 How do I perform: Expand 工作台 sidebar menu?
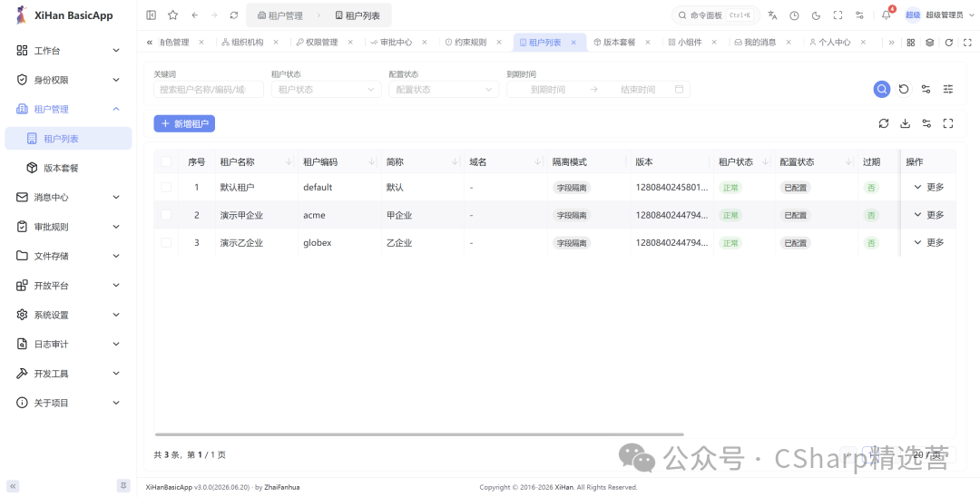tap(68, 51)
